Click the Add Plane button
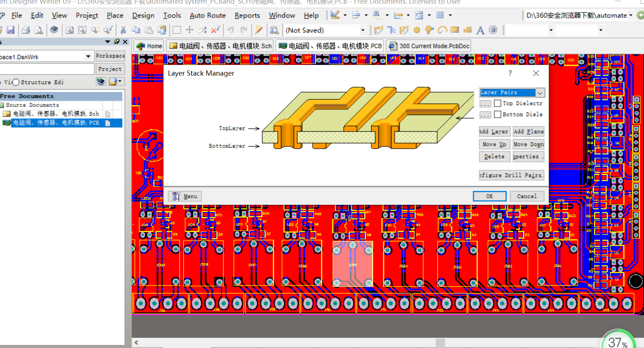 528,131
